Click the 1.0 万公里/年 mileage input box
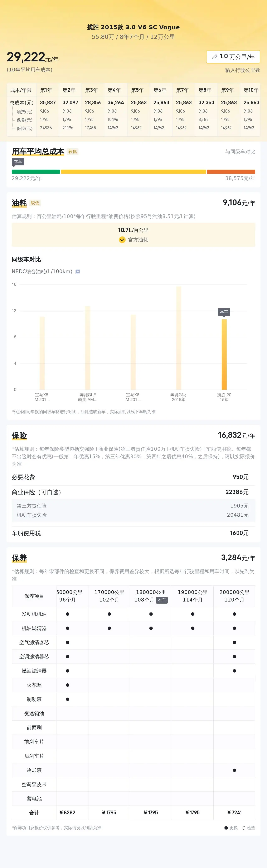This screenshot has height=868, width=267. coord(233,57)
